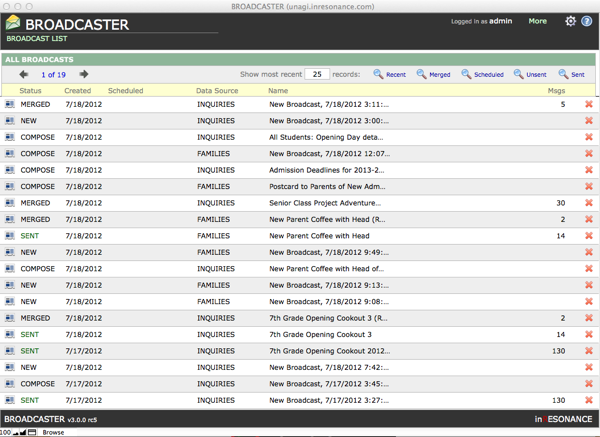The width and height of the screenshot is (600, 437).
Task: Show only Unsent broadcasts
Action: click(530, 74)
